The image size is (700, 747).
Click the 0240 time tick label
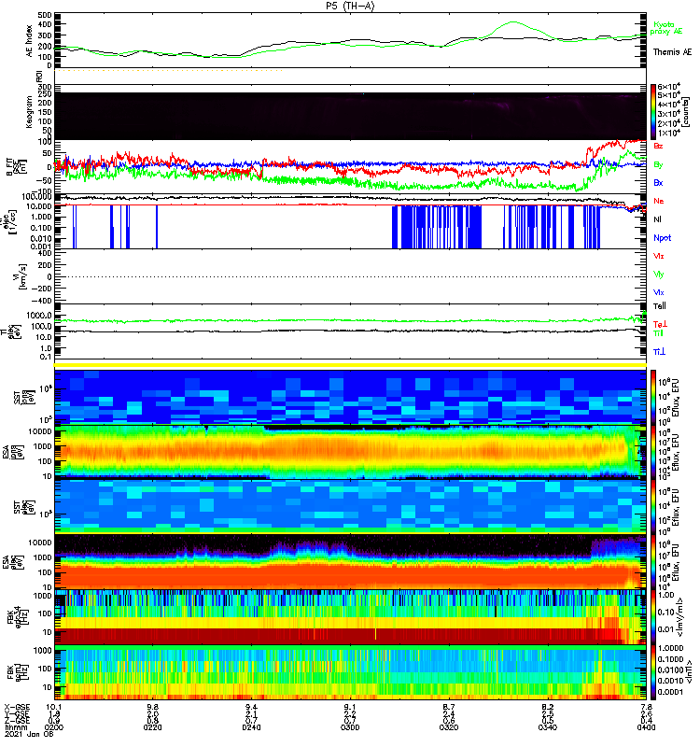pos(251,727)
